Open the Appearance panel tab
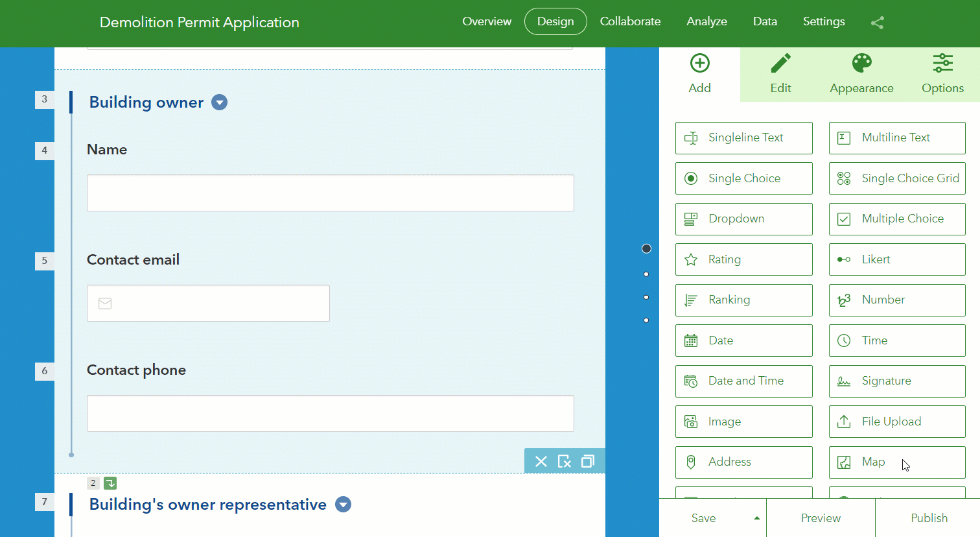The width and height of the screenshot is (980, 537). [x=861, y=75]
